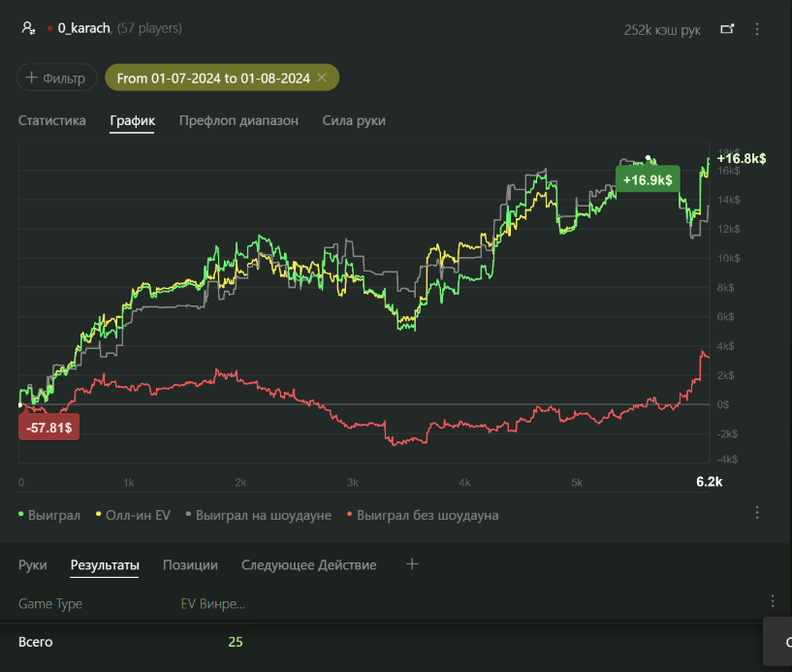Switch to the Статистика tab
Screen dimensions: 792x672
[x=51, y=120]
